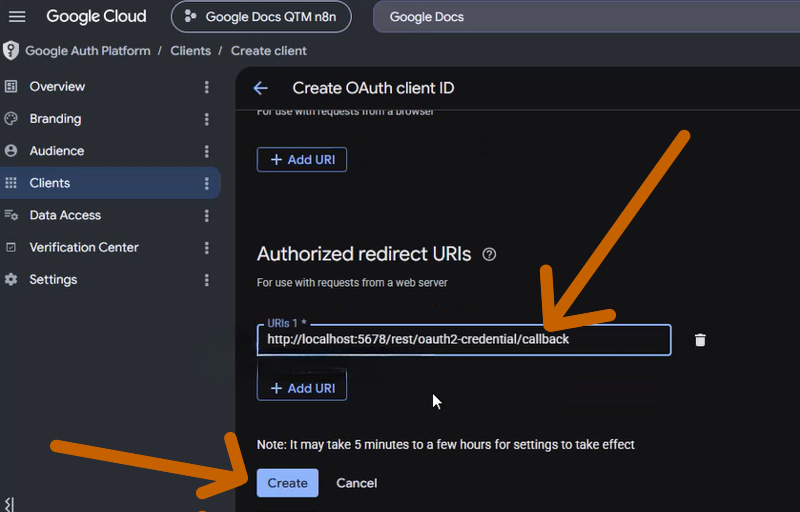Screen dimensions: 800x512
Task: Open the help icon next to Authorized redirect URIs
Action: point(489,254)
